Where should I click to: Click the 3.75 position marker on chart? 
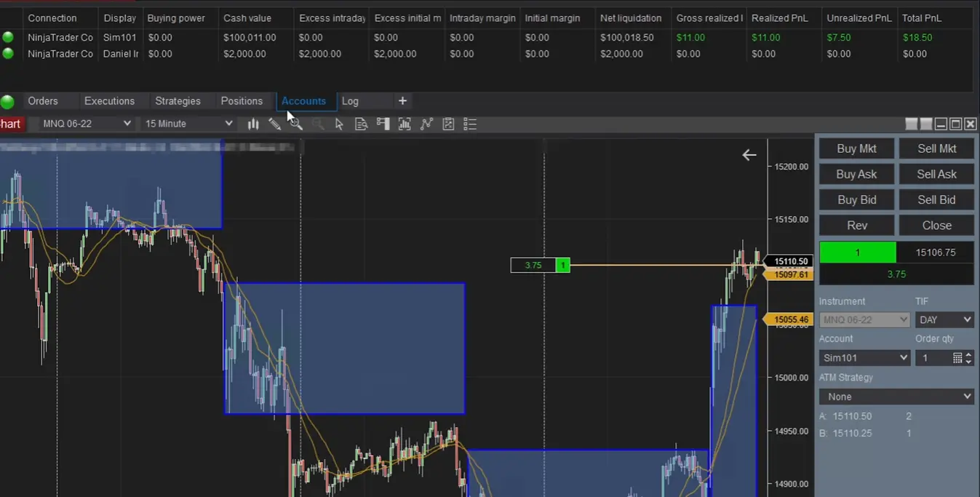coord(533,266)
